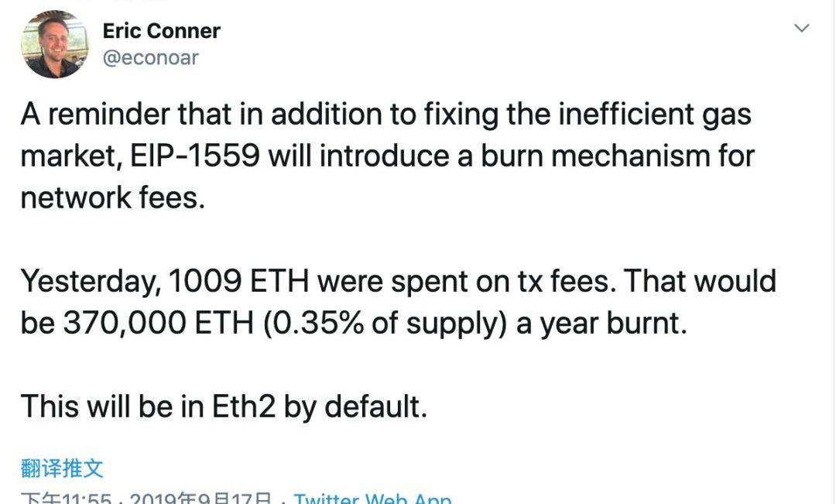
Task: Click the 翻译推文 translate tweet link
Action: coord(62,468)
